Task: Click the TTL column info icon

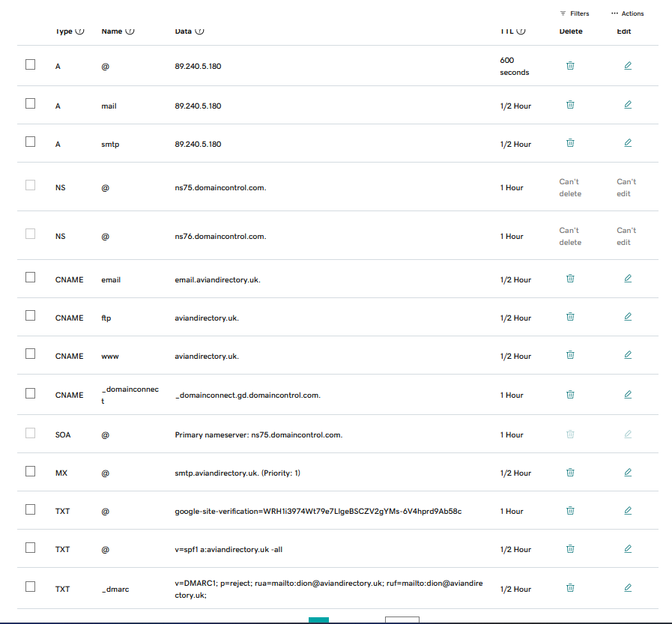Action: point(521,31)
